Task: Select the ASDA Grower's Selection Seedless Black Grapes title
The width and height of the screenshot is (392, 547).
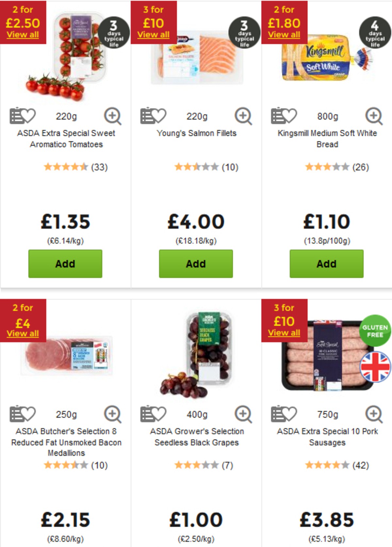Action: [x=195, y=437]
